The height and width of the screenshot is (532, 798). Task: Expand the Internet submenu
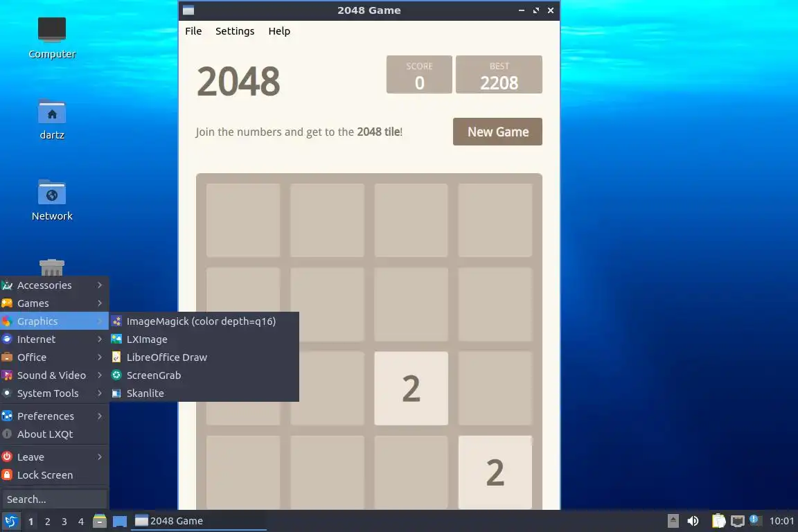tap(55, 339)
